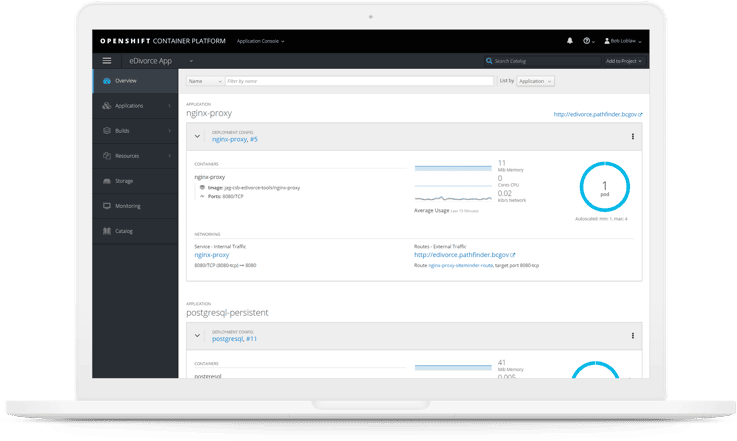Image resolution: width=737 pixels, height=441 pixels.
Task: Click the nginx-proxy ports icon
Action: click(x=202, y=197)
